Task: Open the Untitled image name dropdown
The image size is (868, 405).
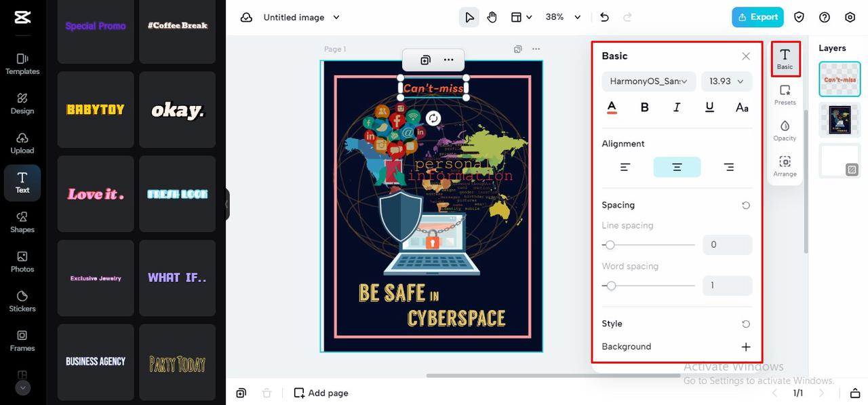Action: (302, 17)
